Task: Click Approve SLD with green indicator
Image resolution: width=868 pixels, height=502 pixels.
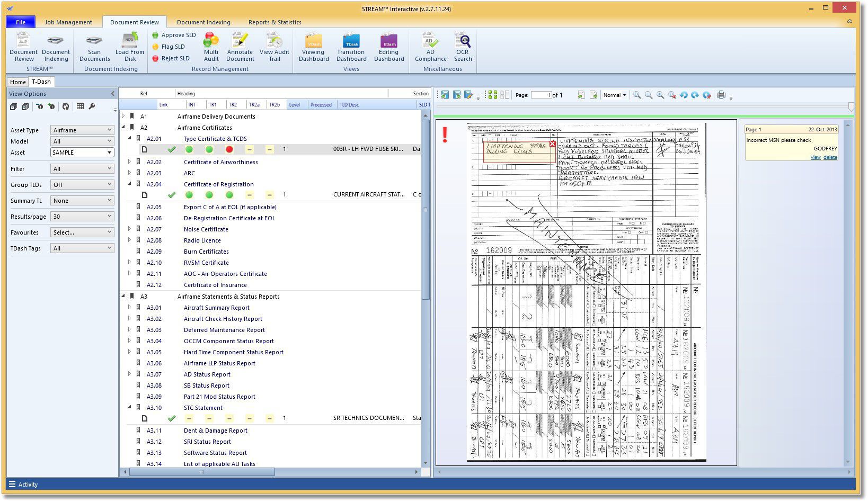Action: pos(174,35)
